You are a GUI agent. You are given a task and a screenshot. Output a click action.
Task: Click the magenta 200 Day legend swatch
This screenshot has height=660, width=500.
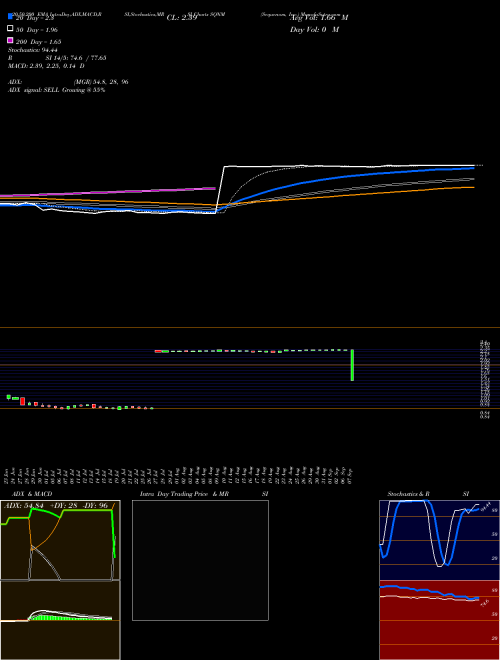click(x=10, y=40)
